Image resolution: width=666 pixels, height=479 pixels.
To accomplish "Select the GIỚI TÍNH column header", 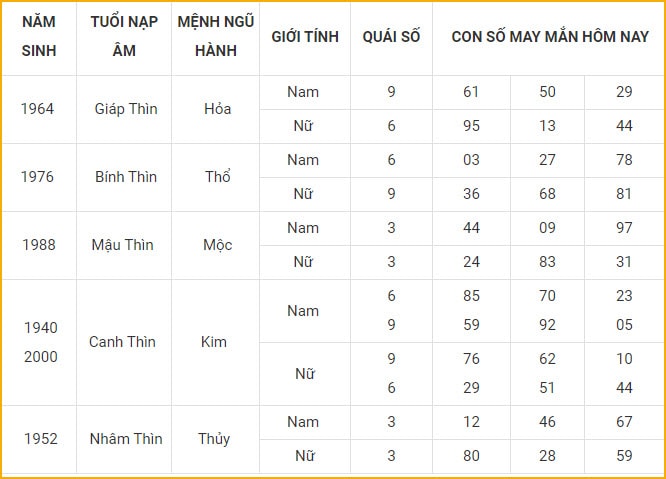I will pyautogui.click(x=305, y=37).
